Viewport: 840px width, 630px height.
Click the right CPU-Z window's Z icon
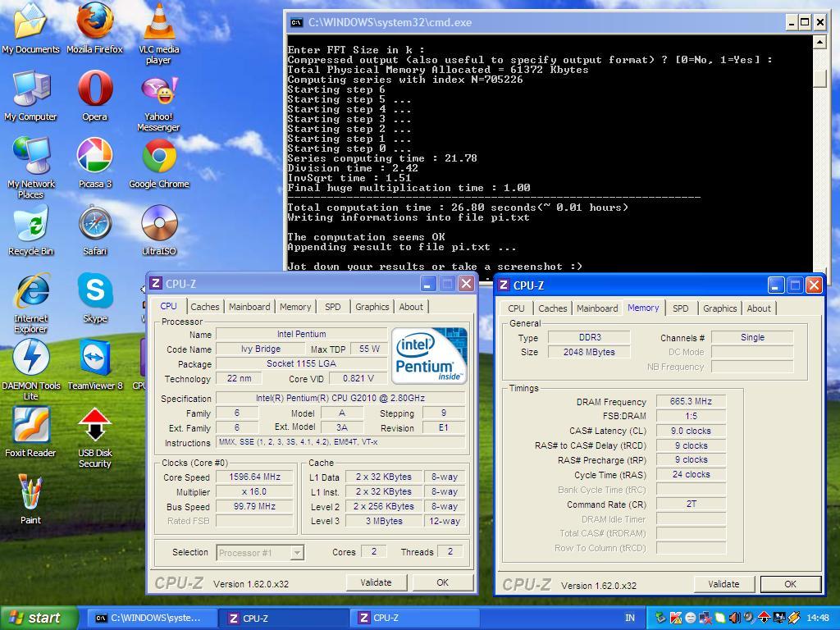504,285
